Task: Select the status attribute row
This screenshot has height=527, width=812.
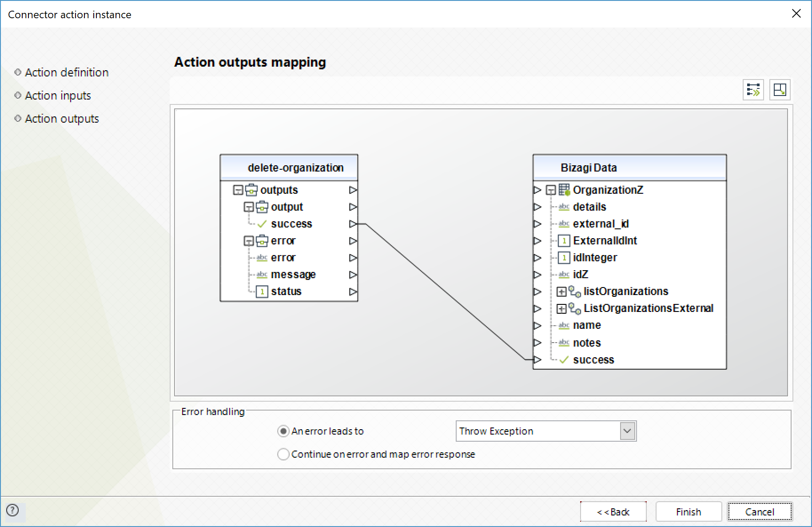Action: click(x=286, y=291)
